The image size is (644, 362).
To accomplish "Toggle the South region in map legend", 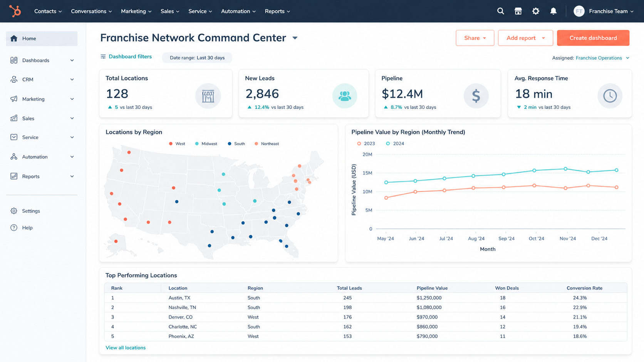I will click(x=236, y=144).
